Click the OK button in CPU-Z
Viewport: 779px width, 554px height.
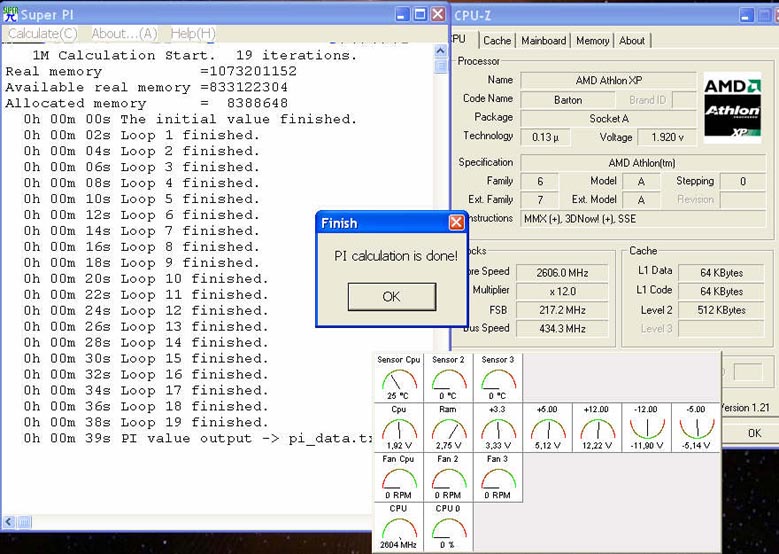pos(754,433)
